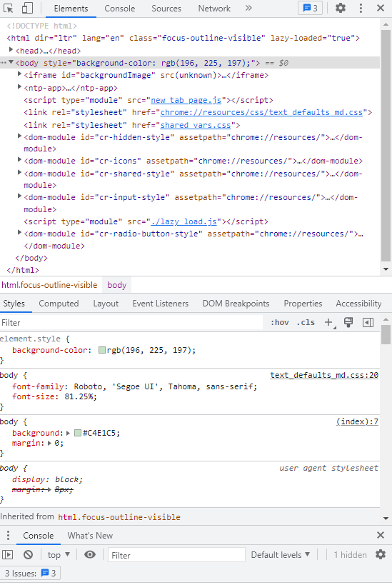This screenshot has height=585, width=392.
Task: Collapse the body element node
Action: tap(11, 62)
